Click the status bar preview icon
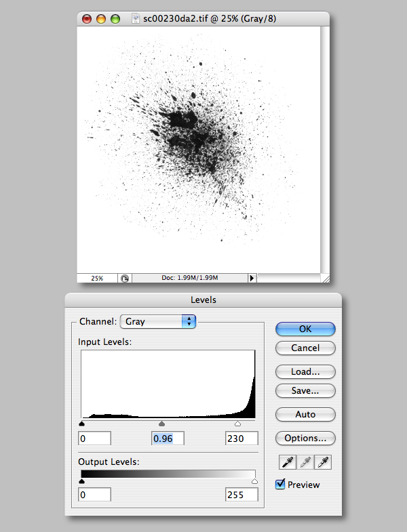 pyautogui.click(x=125, y=279)
